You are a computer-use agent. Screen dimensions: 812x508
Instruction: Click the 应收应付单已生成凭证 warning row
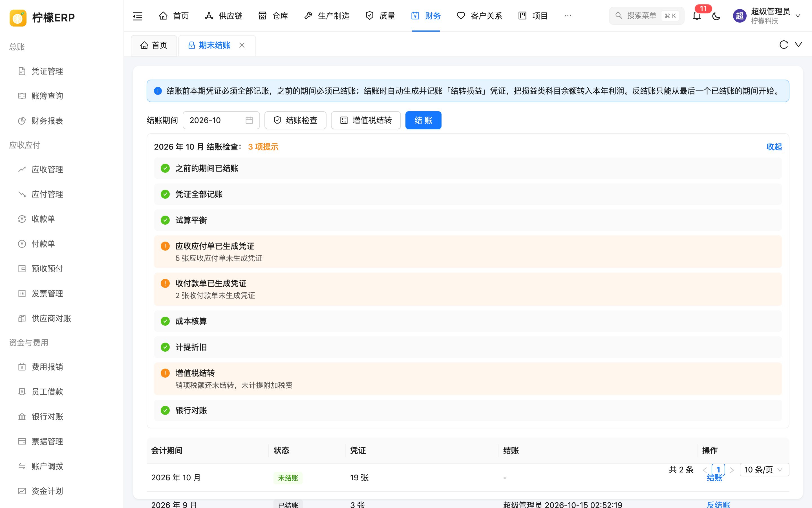tap(468, 252)
